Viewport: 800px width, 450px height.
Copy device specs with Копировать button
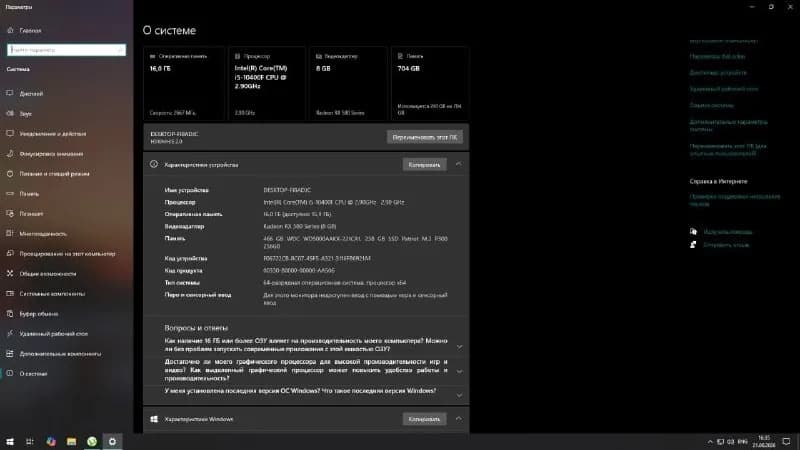(424, 165)
